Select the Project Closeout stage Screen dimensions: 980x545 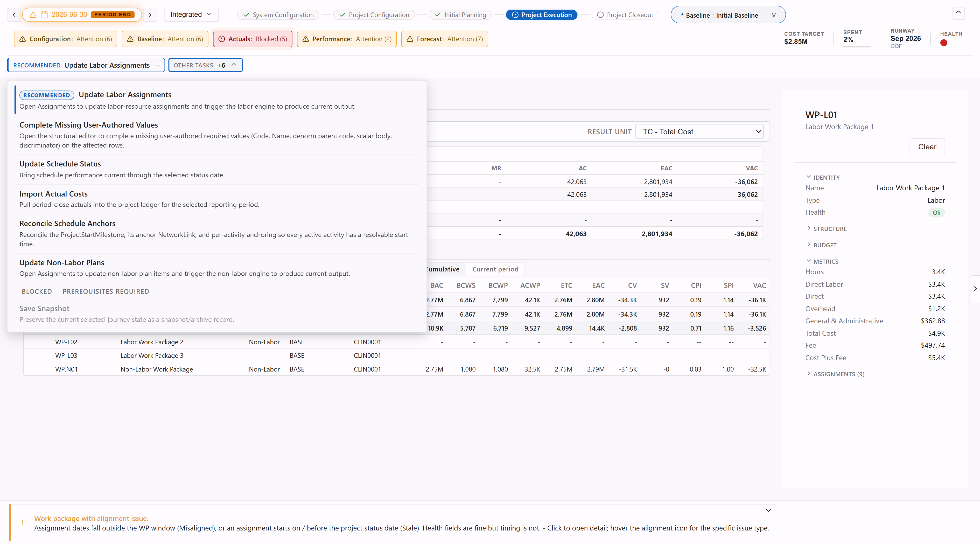(x=625, y=15)
